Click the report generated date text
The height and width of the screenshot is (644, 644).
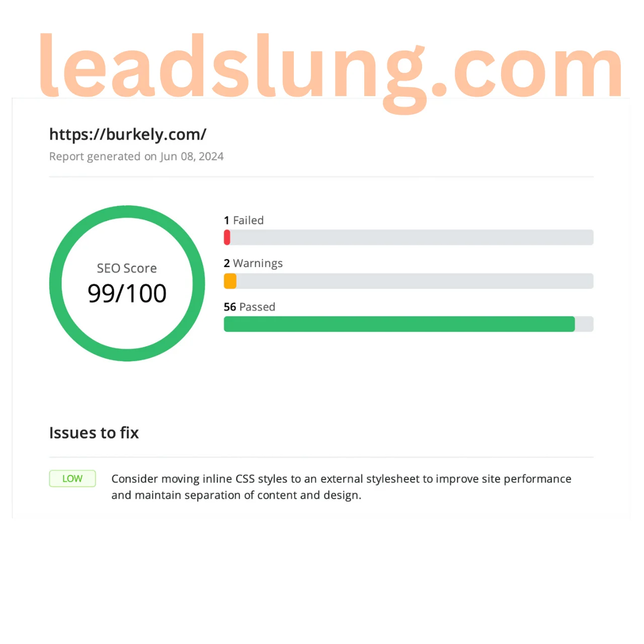[136, 156]
